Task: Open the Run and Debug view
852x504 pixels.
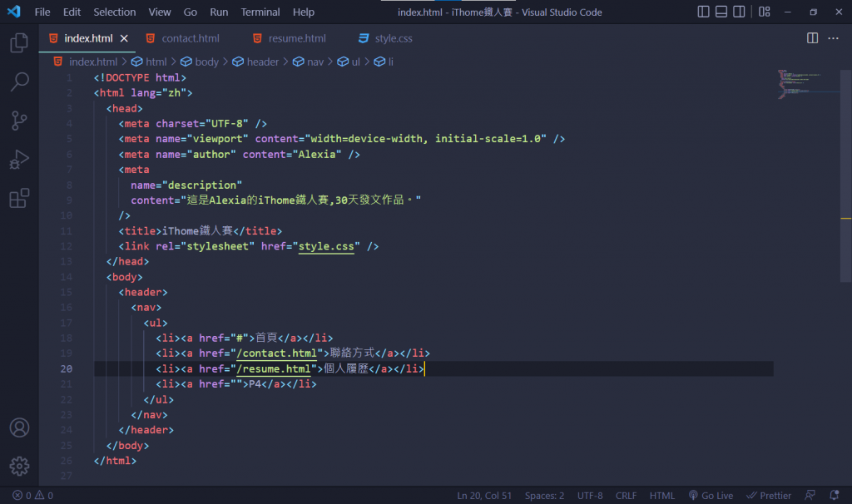Action: pyautogui.click(x=19, y=160)
